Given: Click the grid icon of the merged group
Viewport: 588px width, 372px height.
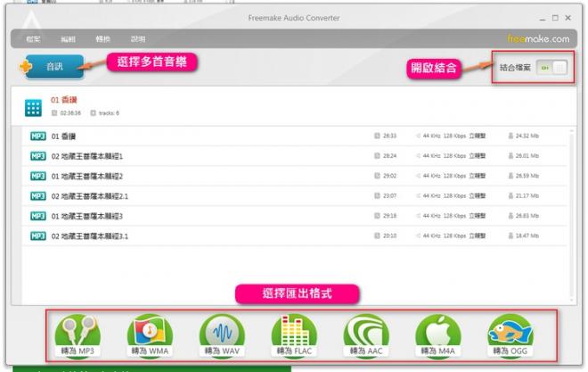Looking at the screenshot, I should pos(33,108).
